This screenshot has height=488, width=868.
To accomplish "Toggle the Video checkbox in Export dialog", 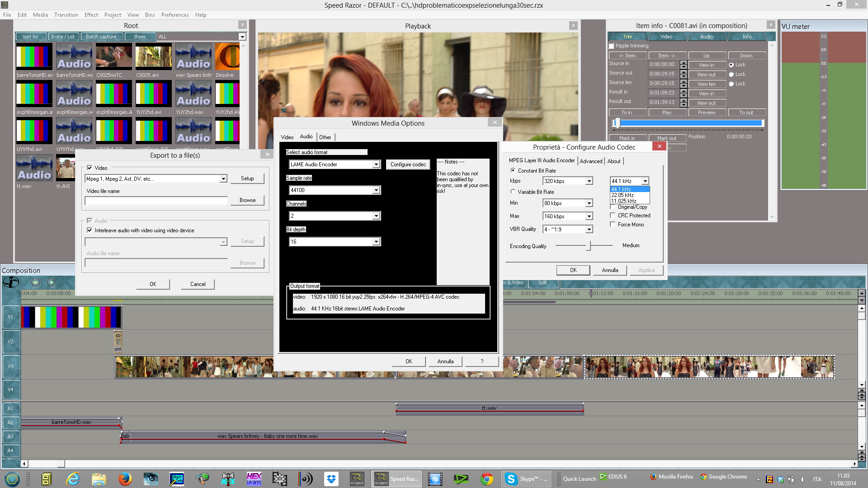I will 90,168.
